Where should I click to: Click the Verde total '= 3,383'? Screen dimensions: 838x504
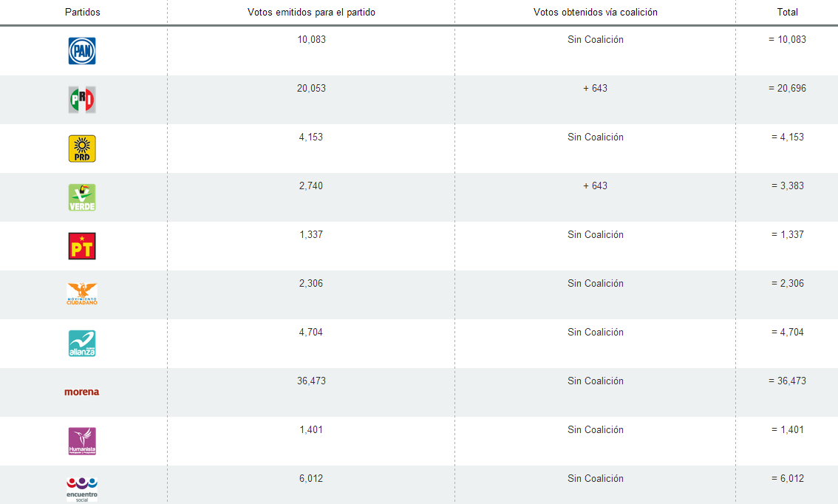click(787, 186)
